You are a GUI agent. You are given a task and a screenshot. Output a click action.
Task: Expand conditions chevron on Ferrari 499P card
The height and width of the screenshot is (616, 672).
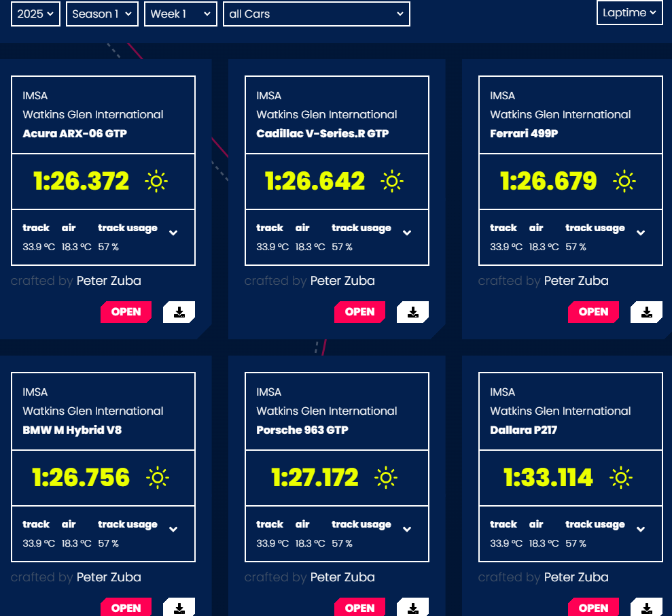(x=641, y=233)
